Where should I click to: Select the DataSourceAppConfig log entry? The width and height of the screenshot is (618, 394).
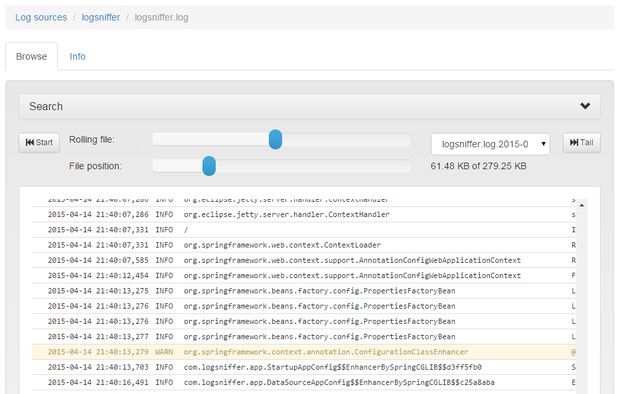(x=304, y=383)
